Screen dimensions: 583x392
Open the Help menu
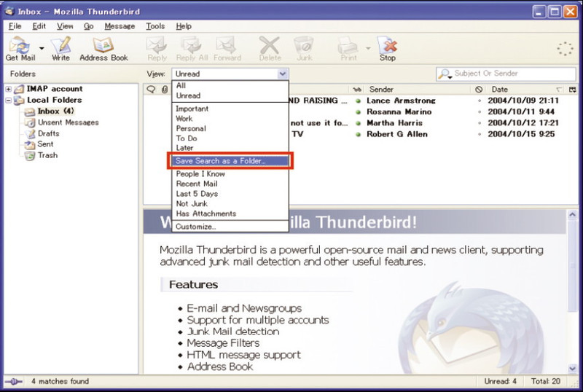pos(184,26)
